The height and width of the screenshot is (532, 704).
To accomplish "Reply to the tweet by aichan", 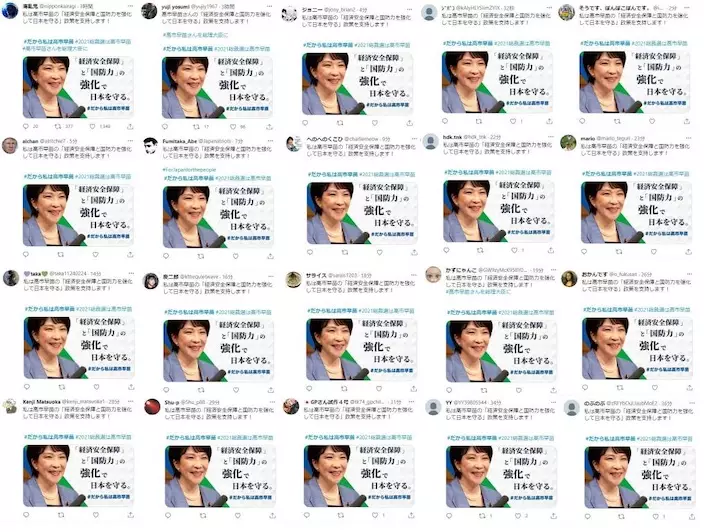I will point(26,255).
